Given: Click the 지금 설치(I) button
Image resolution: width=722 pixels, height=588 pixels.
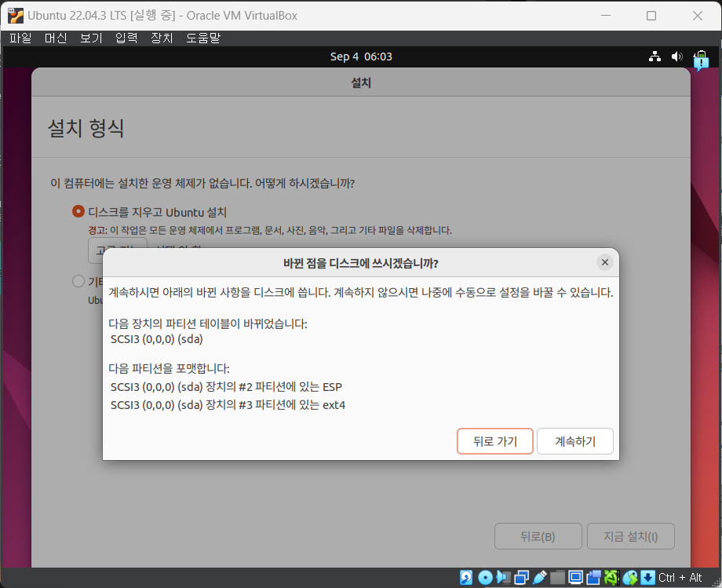Looking at the screenshot, I should coord(631,536).
